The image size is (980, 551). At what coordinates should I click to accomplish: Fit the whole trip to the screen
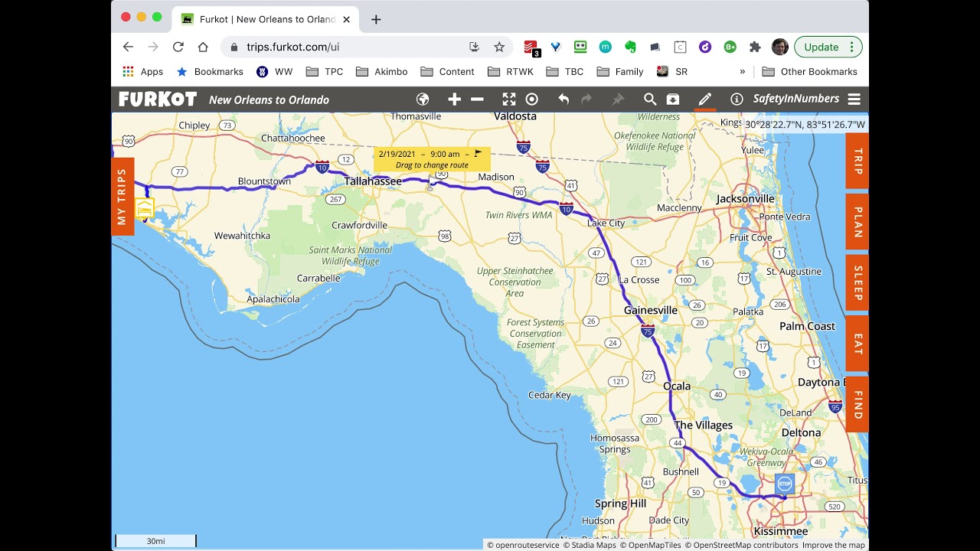(508, 99)
